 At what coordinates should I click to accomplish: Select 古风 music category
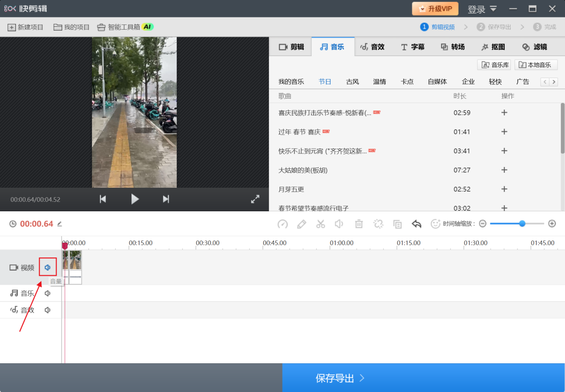tap(352, 81)
